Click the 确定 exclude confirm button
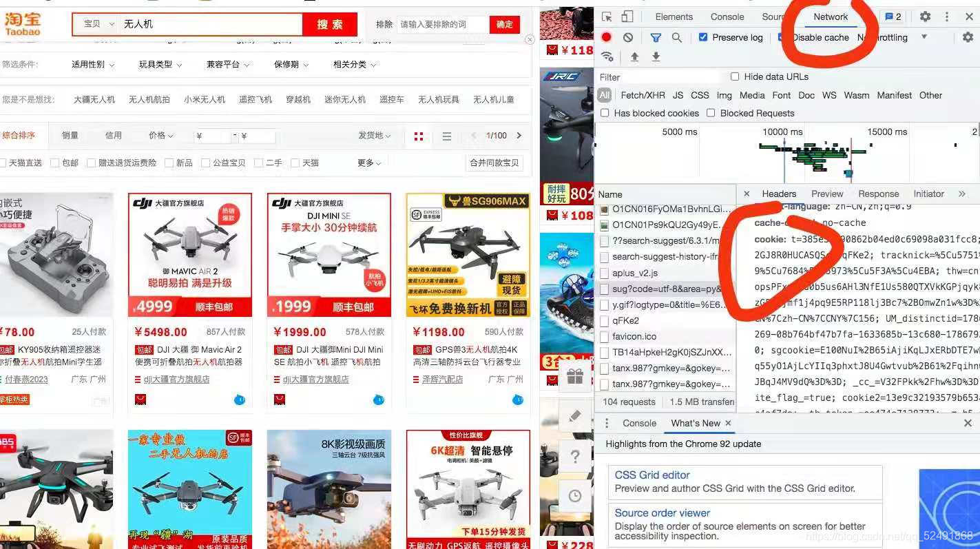 (505, 24)
